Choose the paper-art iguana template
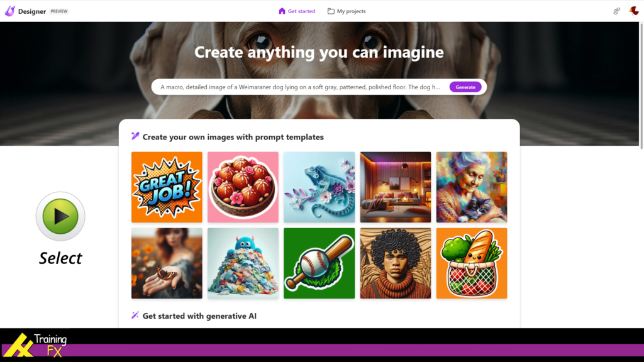644x362 pixels. pyautogui.click(x=319, y=187)
